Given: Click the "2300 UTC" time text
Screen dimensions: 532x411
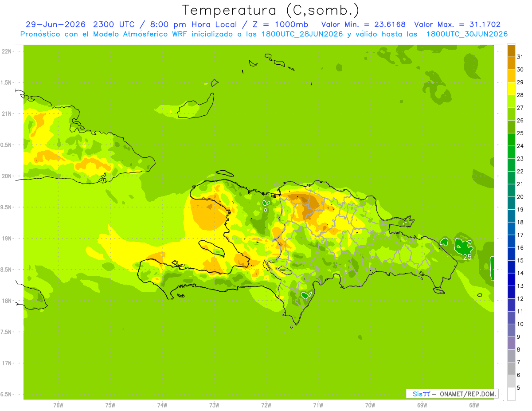Looking at the screenshot, I should coord(115,24).
